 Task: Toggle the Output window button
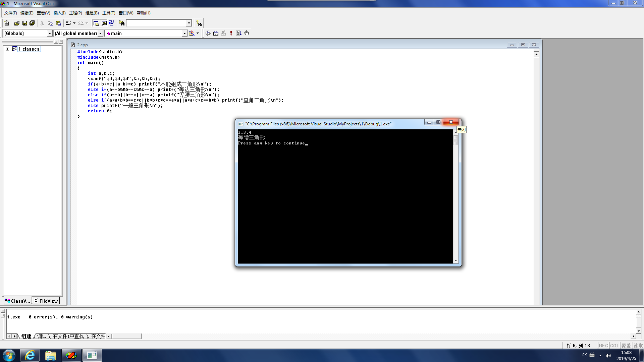click(x=104, y=23)
